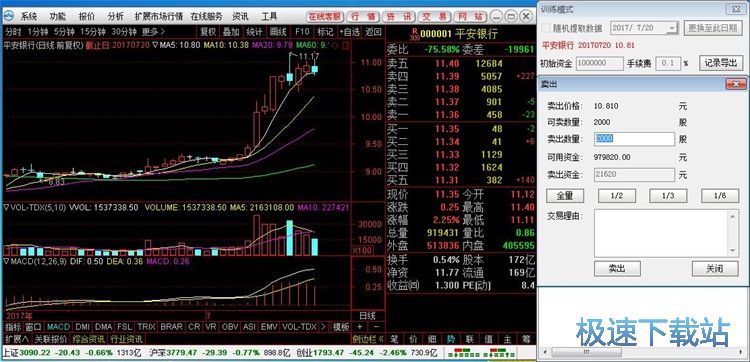
Task: Select the highlighted 势 sidebar tab
Action: (451, 339)
